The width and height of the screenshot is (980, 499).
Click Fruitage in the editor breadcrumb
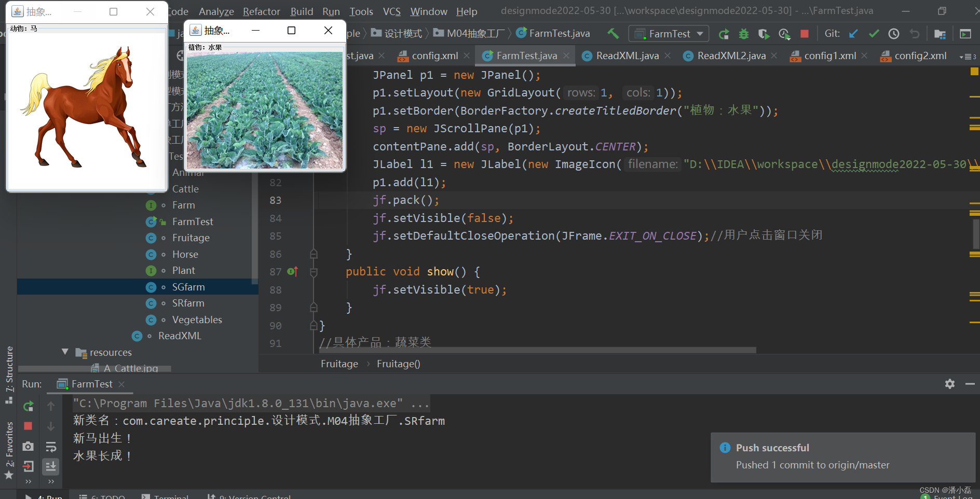pyautogui.click(x=339, y=364)
